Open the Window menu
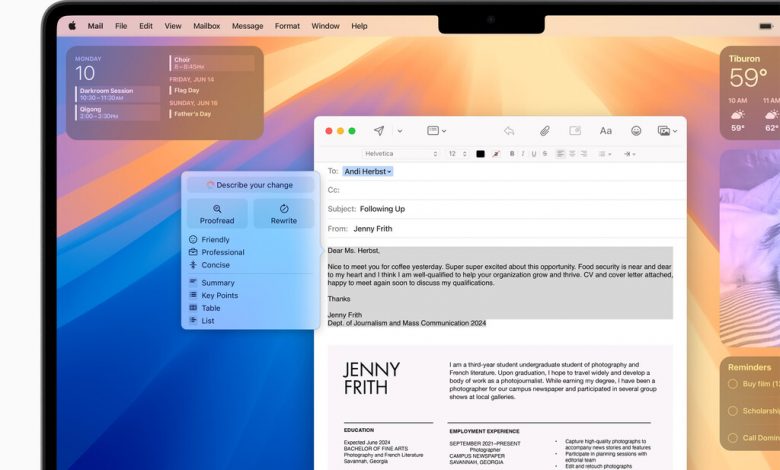 (325, 26)
